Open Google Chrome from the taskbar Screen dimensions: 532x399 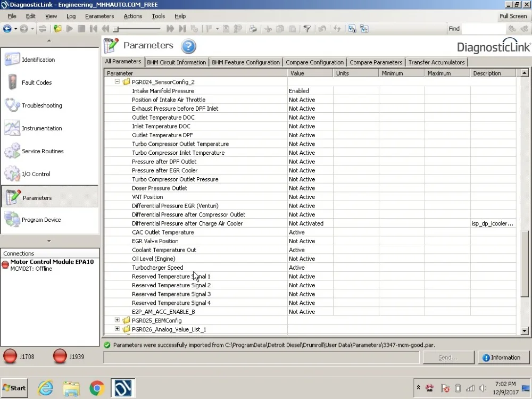[96, 388]
